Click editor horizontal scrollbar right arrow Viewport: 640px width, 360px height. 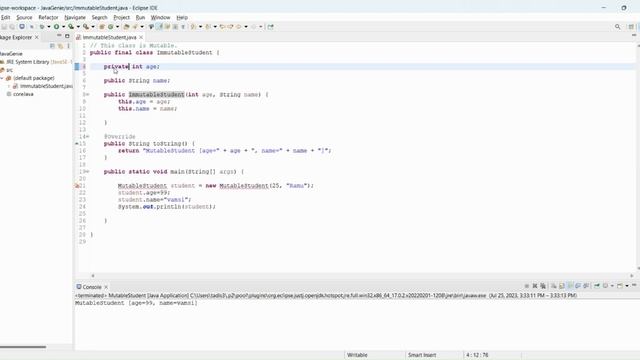pos(632,276)
